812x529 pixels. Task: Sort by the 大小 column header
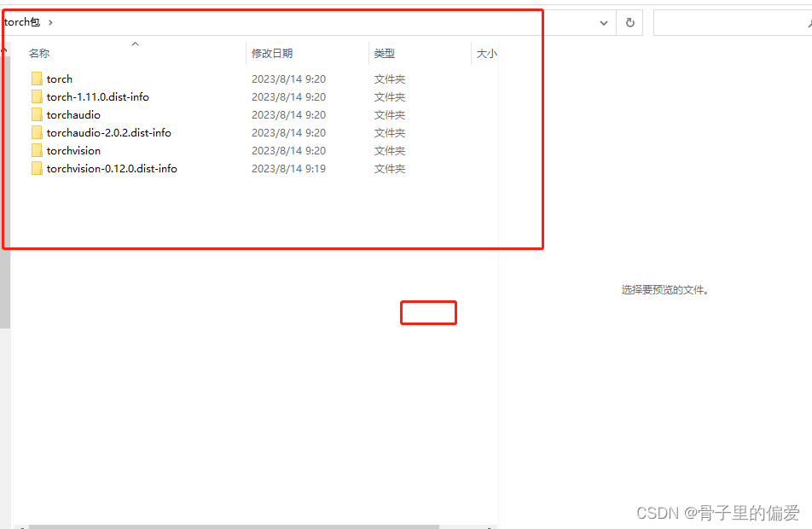(x=486, y=54)
